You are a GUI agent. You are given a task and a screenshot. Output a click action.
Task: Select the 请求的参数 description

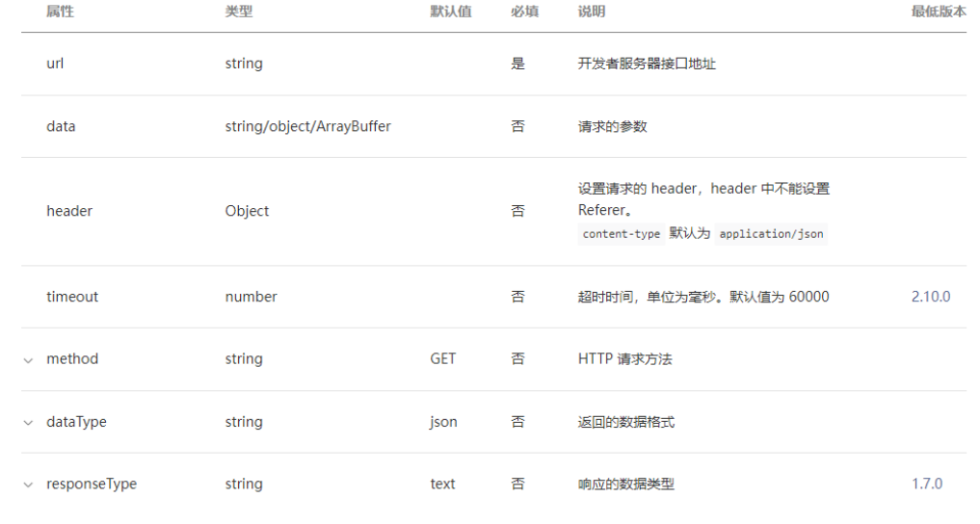click(613, 126)
